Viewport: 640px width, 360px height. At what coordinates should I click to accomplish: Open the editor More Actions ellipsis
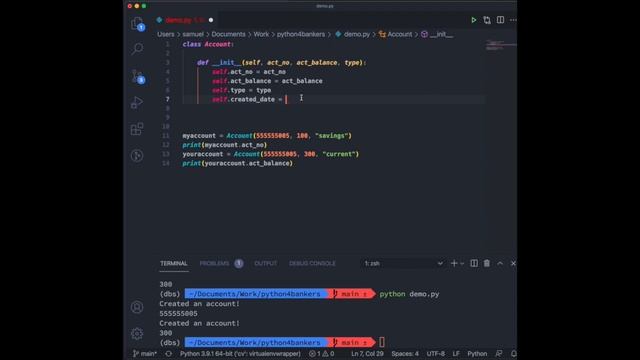tap(513, 20)
